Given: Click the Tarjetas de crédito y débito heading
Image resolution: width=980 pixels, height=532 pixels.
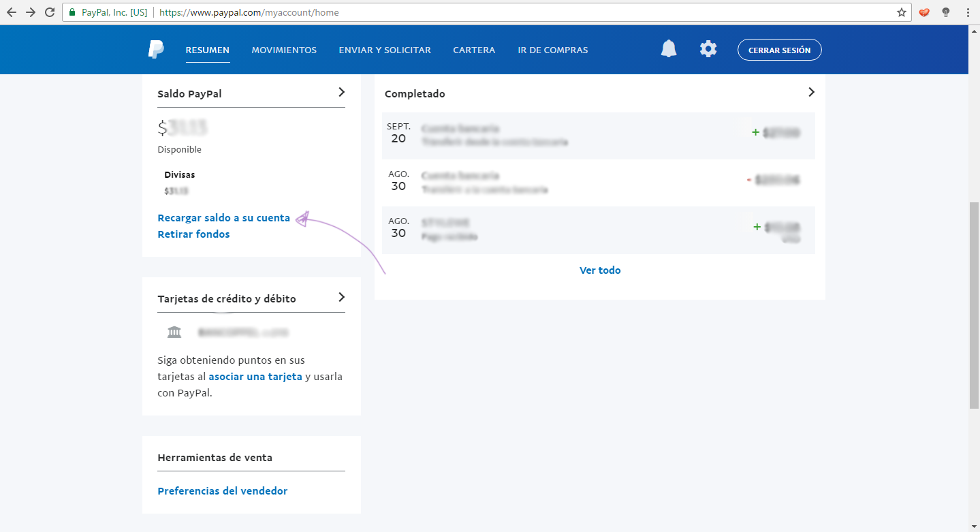Looking at the screenshot, I should pos(227,299).
